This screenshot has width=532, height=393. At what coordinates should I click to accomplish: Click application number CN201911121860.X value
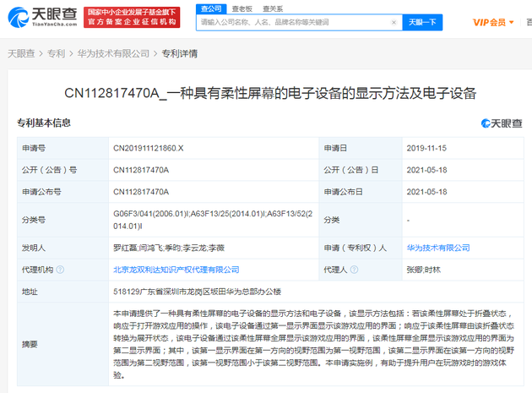(148, 148)
